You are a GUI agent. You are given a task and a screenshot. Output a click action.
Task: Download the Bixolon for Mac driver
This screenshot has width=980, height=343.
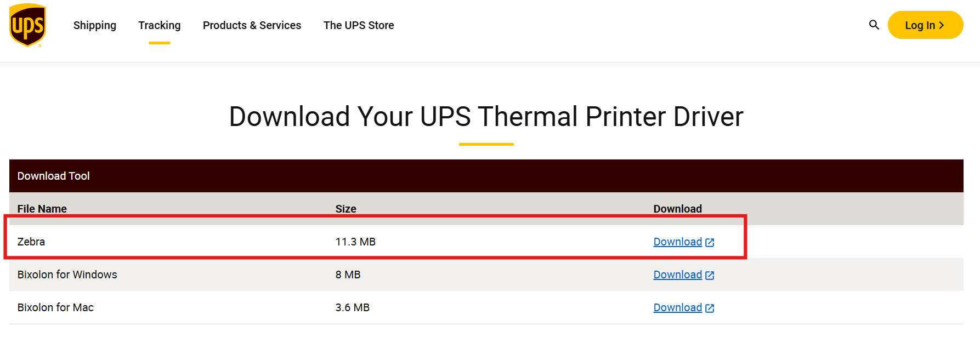point(677,307)
